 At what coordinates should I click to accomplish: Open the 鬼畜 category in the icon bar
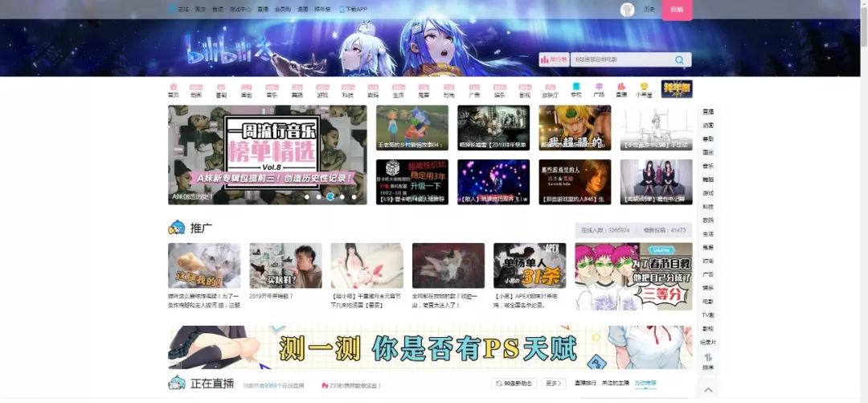point(424,90)
